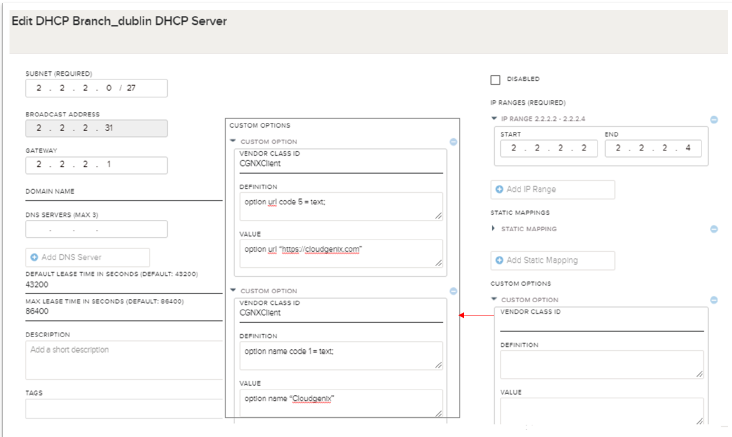Image resolution: width=732 pixels, height=437 pixels.
Task: Add a new IP Range
Action: coord(552,190)
